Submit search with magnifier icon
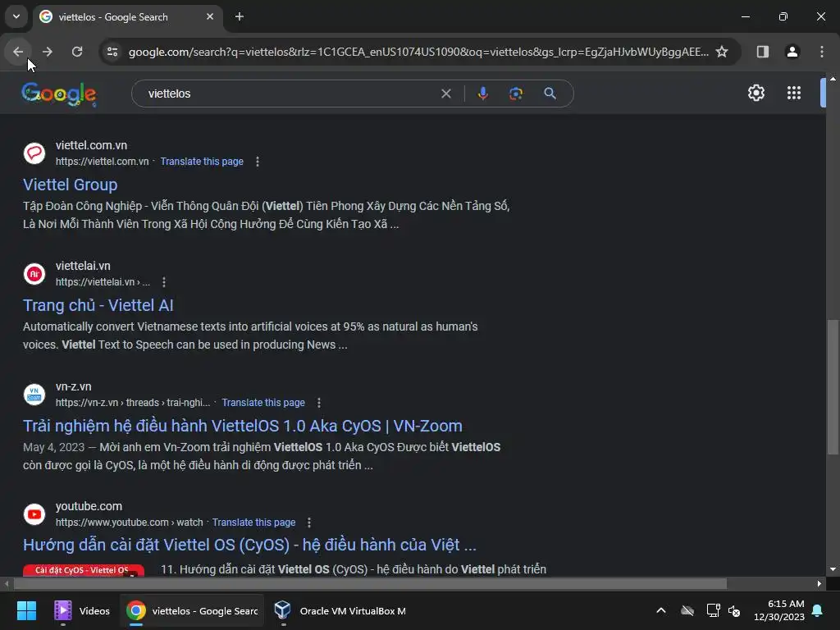 (x=550, y=94)
